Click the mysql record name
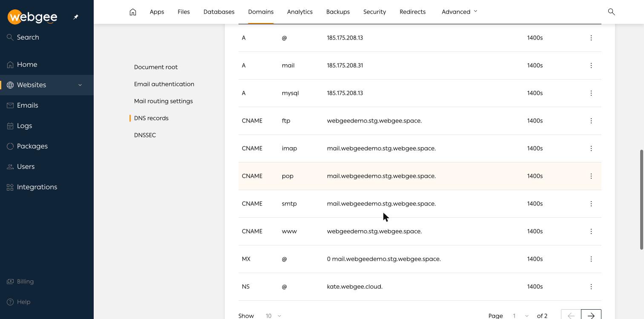644x319 pixels. (x=290, y=93)
